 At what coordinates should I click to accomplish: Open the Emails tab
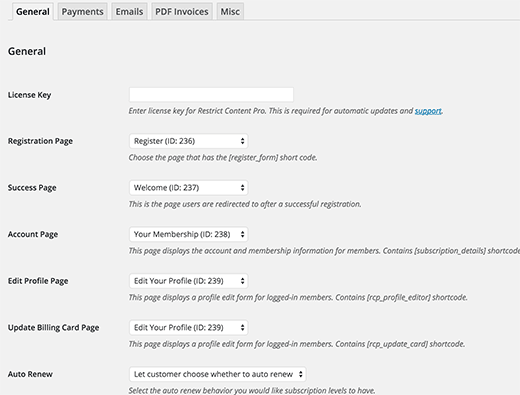click(x=129, y=12)
